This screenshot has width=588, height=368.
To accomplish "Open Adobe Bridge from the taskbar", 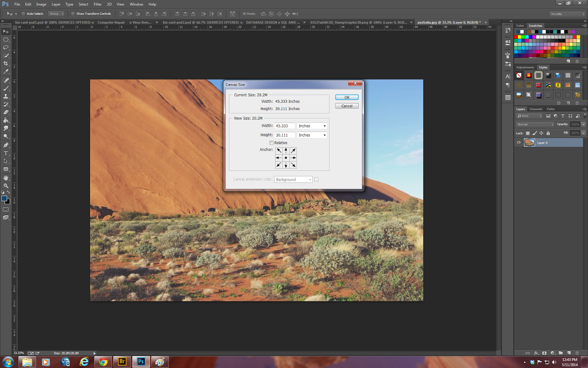I will [x=122, y=362].
